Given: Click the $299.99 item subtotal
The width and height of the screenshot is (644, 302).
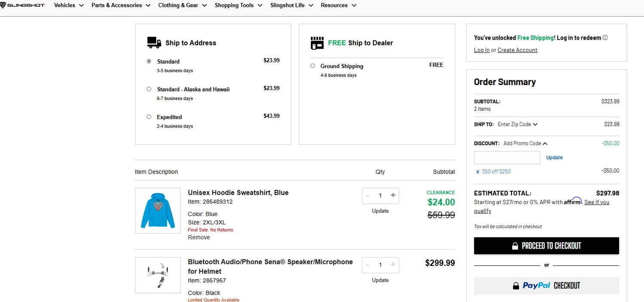Looking at the screenshot, I should [x=440, y=263].
